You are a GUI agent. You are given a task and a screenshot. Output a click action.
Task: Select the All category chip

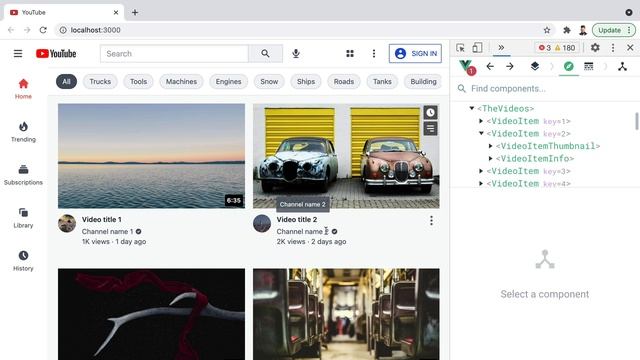point(66,82)
